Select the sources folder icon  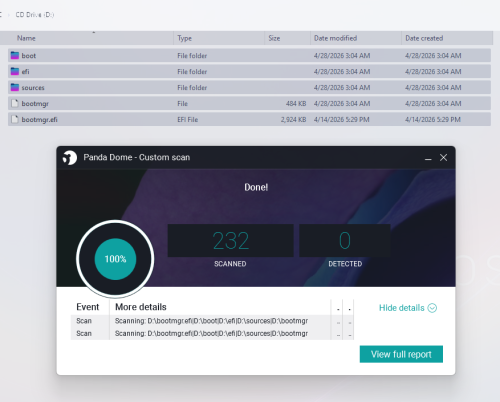point(15,87)
